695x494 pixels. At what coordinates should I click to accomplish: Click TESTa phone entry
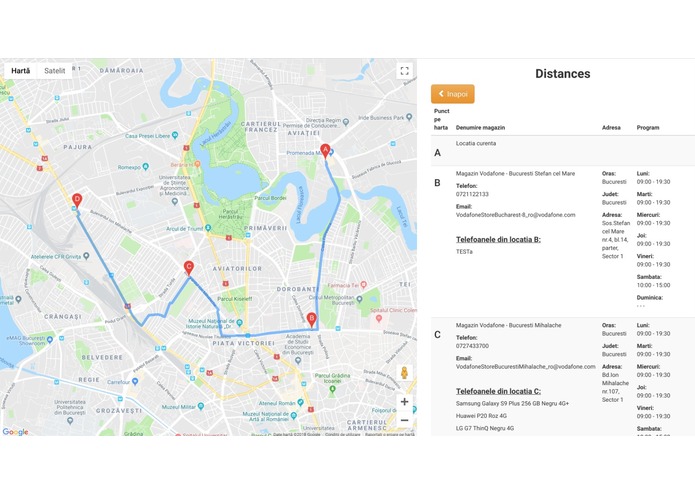(x=464, y=252)
